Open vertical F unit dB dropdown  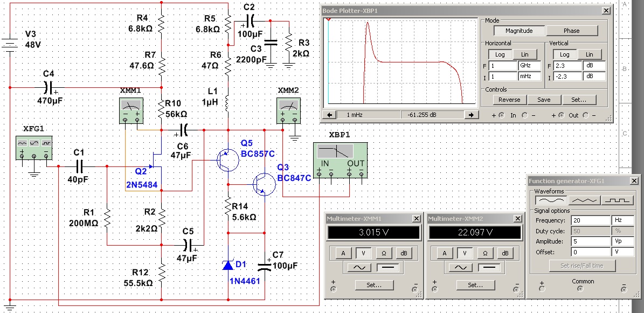(594, 66)
